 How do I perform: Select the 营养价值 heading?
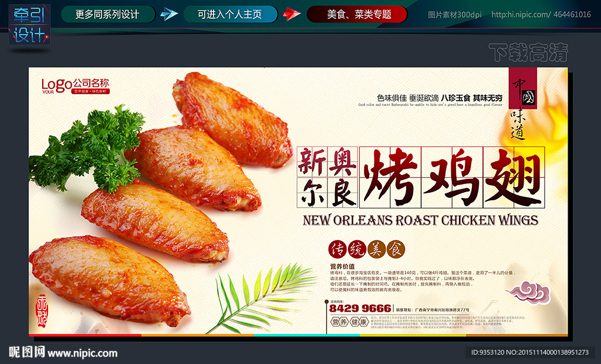342,266
